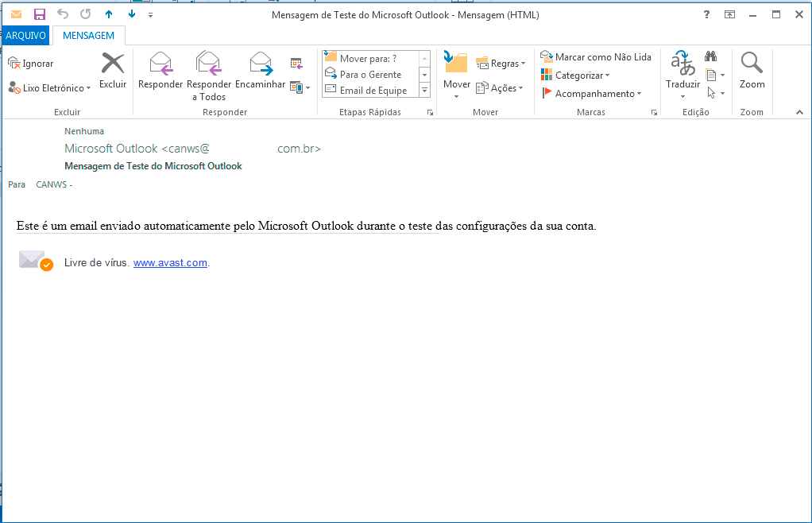Forward the message with Encaminhar
This screenshot has width=812, height=523.
(260, 71)
